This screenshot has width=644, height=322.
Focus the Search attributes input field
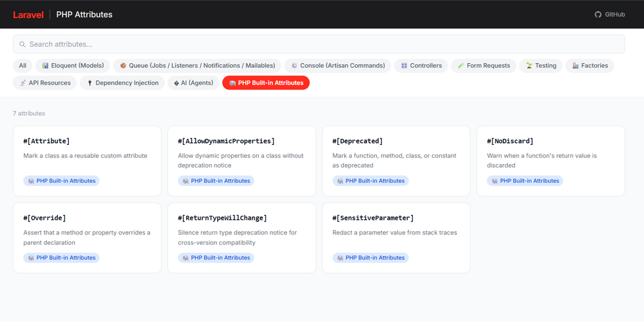322,44
